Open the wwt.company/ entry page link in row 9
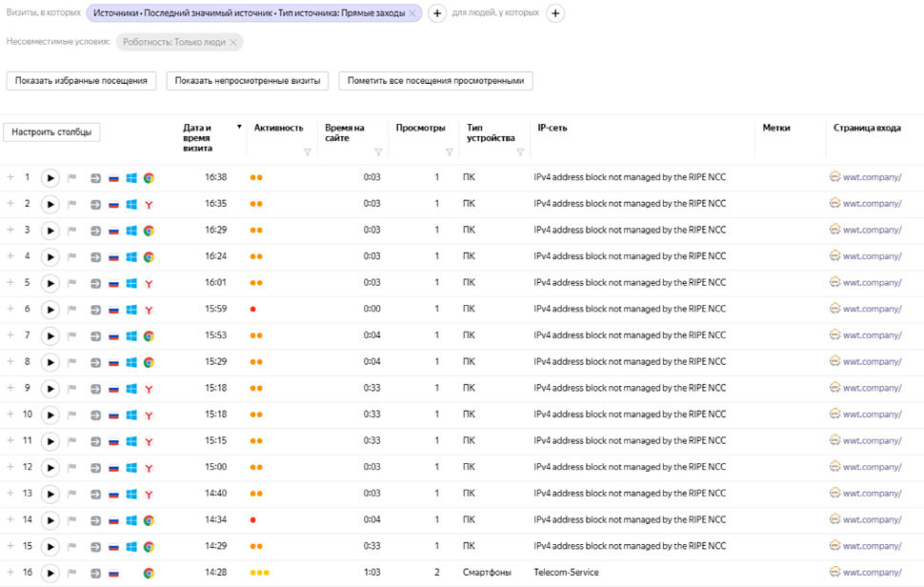The image size is (924, 587). tap(872, 388)
